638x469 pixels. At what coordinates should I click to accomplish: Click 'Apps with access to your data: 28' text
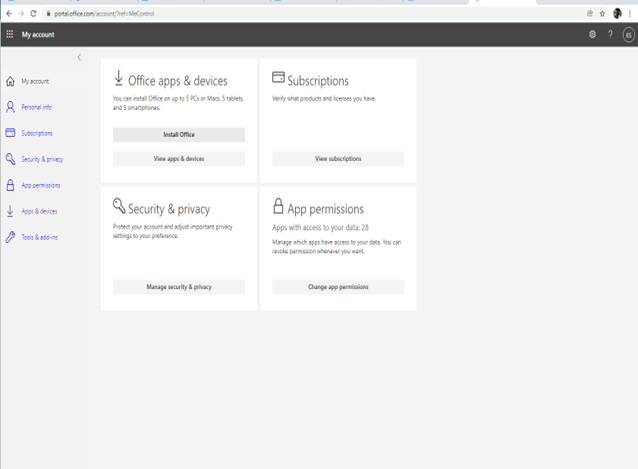[321, 227]
